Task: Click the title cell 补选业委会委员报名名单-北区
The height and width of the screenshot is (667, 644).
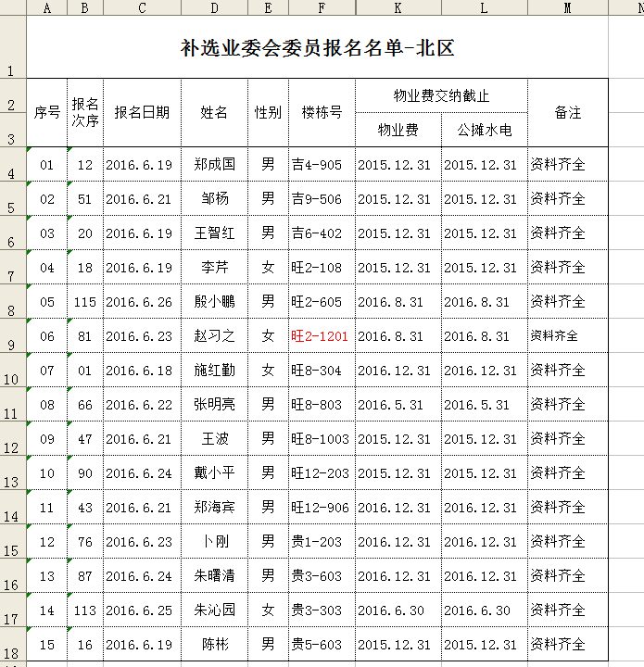Action: [x=317, y=48]
